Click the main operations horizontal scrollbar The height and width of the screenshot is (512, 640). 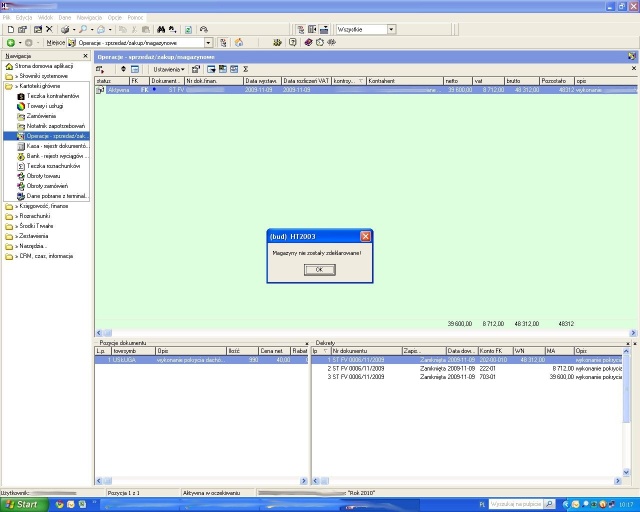[366, 333]
